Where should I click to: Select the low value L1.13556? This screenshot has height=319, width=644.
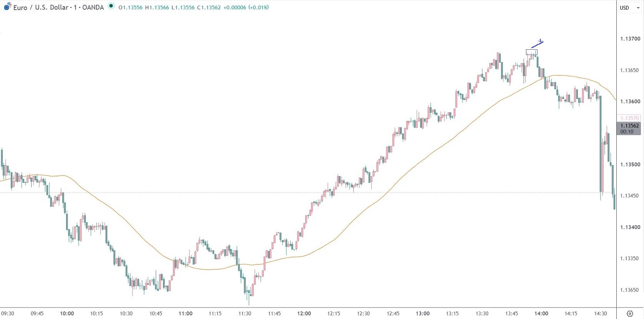click(x=183, y=7)
